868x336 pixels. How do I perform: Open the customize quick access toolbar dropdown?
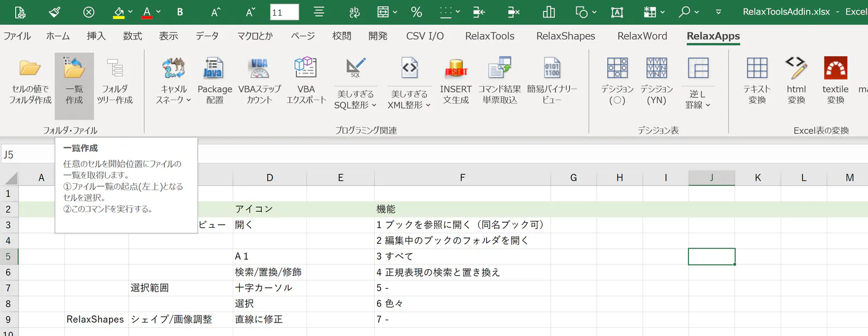(718, 12)
